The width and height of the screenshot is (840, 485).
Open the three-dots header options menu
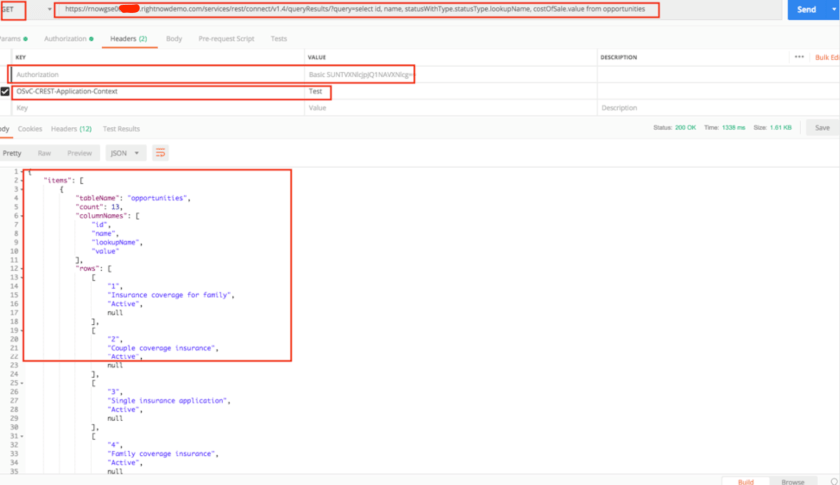[x=799, y=57]
